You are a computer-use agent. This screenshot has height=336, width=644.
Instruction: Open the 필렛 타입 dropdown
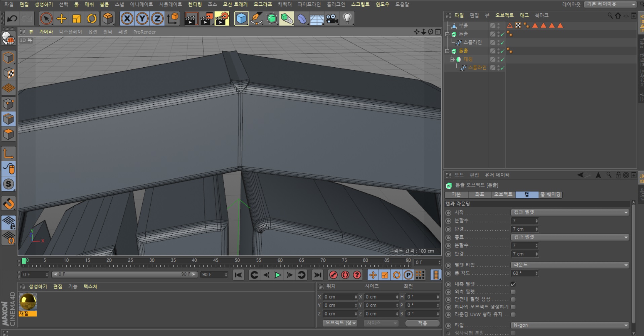(x=570, y=265)
